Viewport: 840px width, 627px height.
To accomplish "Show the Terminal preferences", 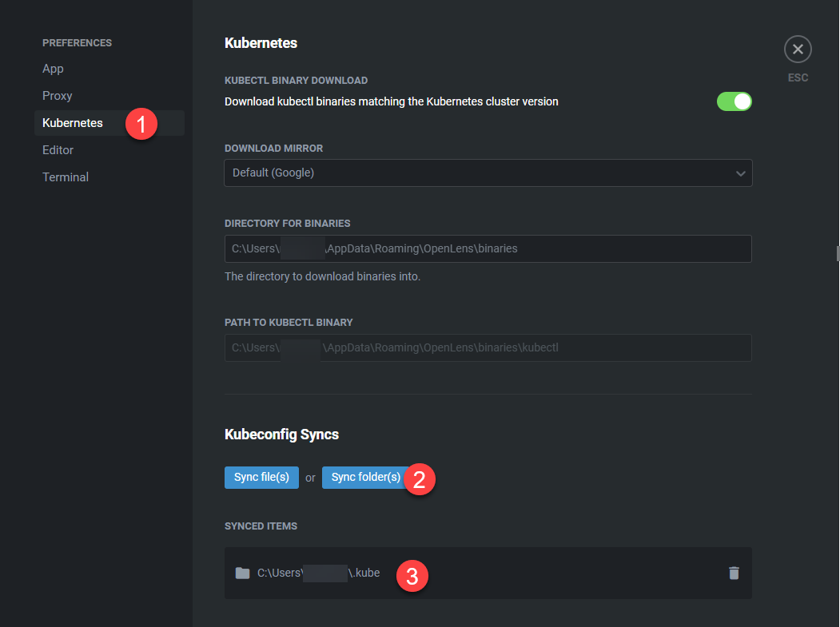I will tap(66, 177).
